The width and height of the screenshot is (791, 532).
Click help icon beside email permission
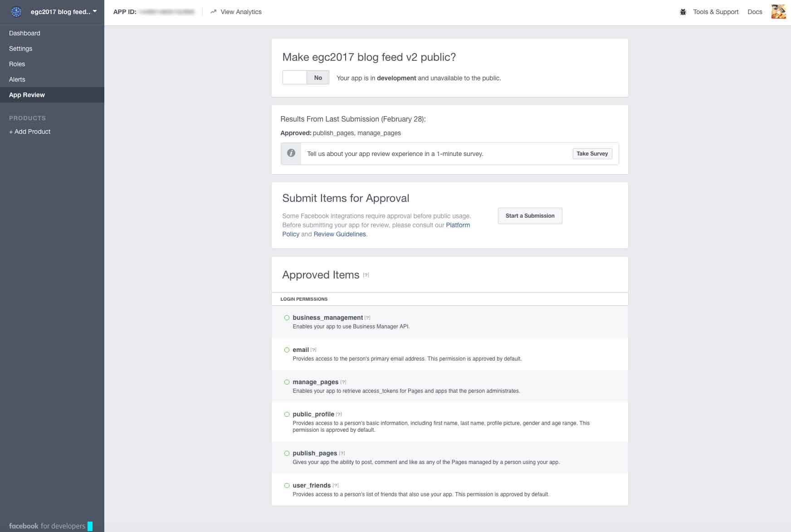[313, 350]
